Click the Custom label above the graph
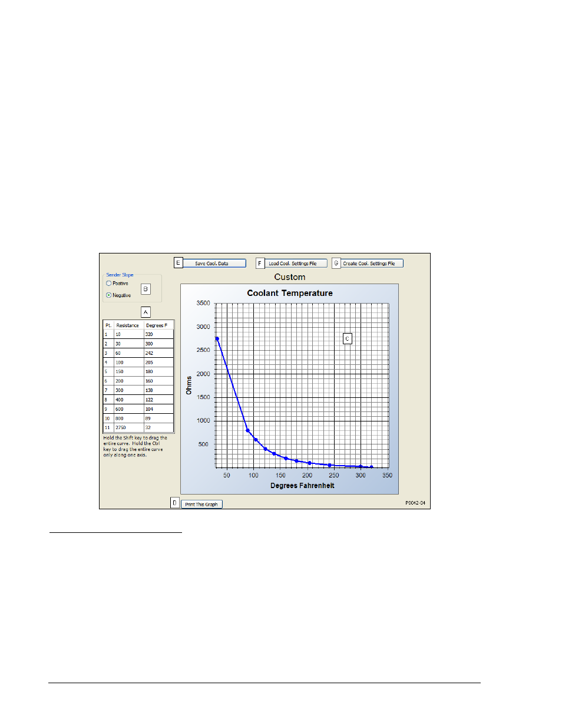The height and width of the screenshot is (728, 562). (290, 277)
